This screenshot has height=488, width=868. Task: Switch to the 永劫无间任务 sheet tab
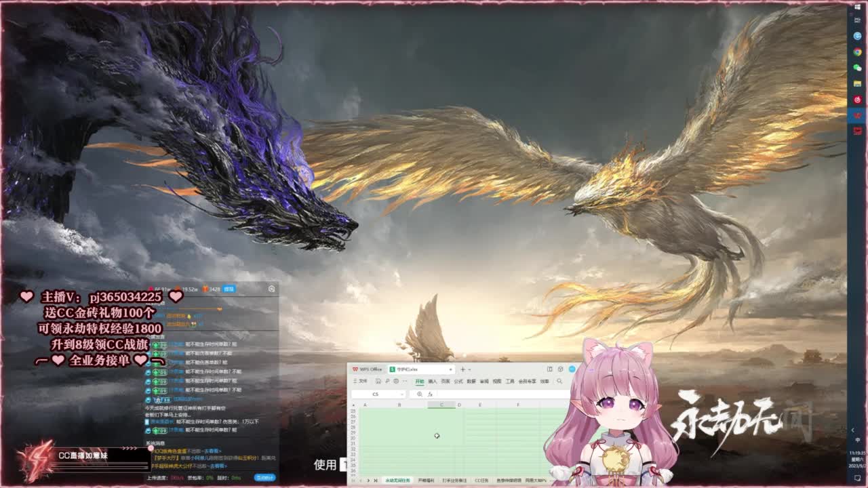[398, 480]
